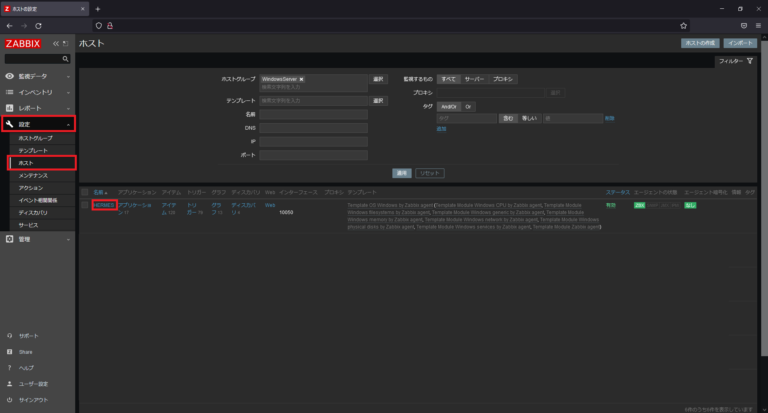768x413 pixels.
Task: Bookmark this page with the star icon
Action: tap(683, 25)
